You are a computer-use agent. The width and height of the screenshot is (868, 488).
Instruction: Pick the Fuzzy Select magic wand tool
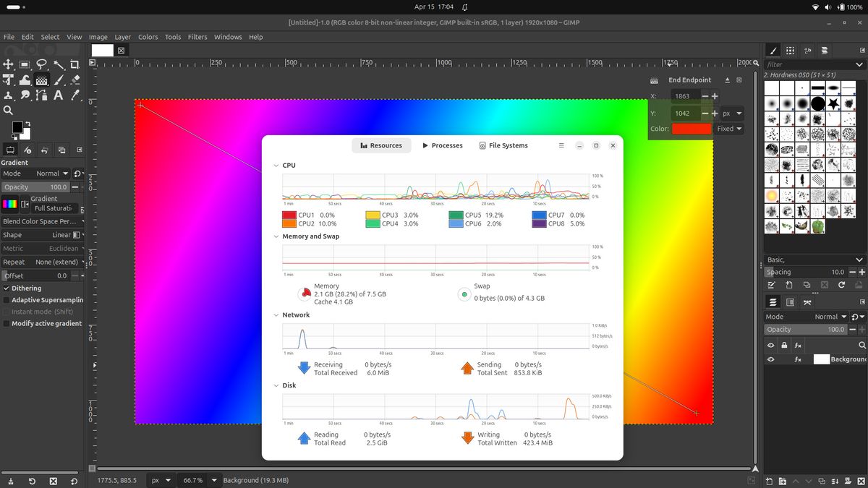click(x=58, y=64)
